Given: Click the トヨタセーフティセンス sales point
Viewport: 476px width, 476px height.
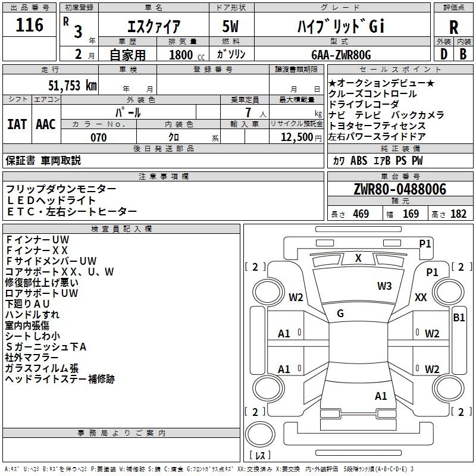Looking at the screenshot, I should 377,126.
